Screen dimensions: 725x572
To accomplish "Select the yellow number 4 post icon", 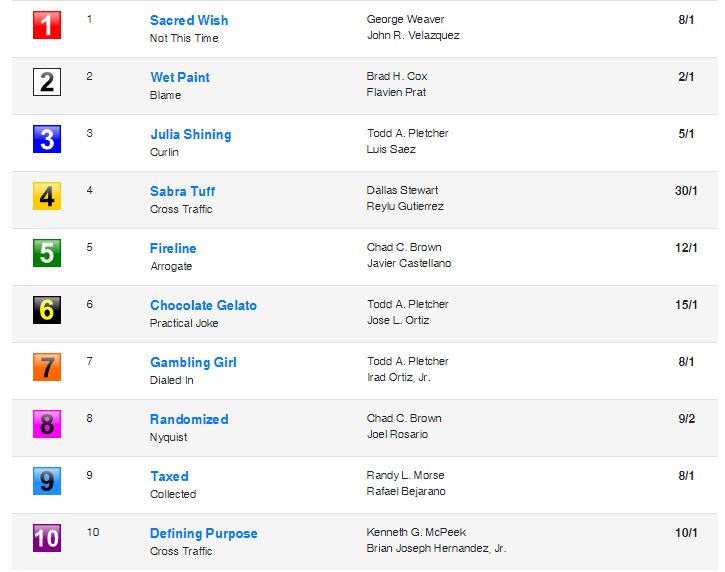I will 47,196.
